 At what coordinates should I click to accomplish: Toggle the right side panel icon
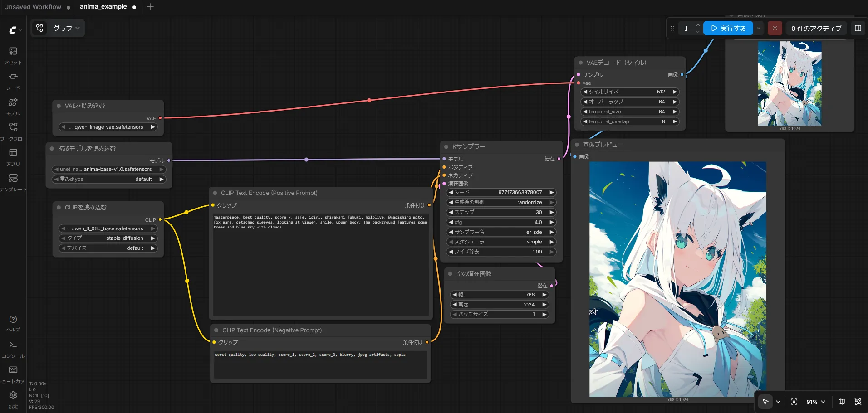(x=858, y=28)
